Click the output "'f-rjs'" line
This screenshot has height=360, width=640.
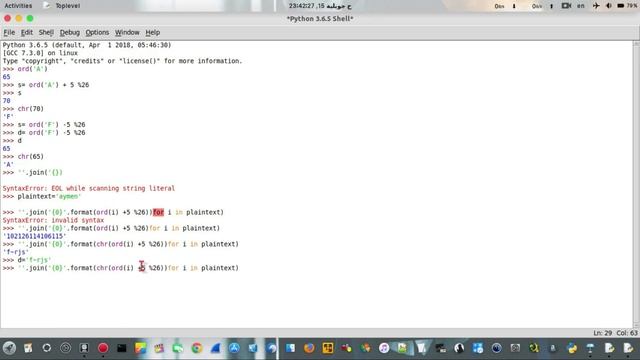(16, 252)
